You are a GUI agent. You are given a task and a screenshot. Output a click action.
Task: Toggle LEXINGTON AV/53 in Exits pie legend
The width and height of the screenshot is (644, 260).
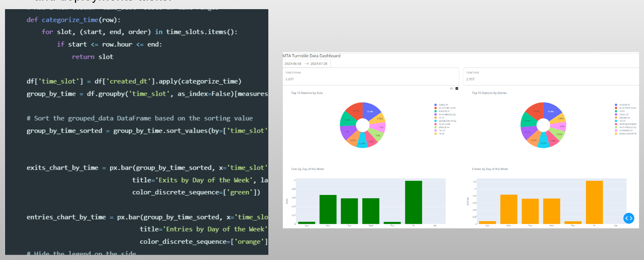pos(445,121)
